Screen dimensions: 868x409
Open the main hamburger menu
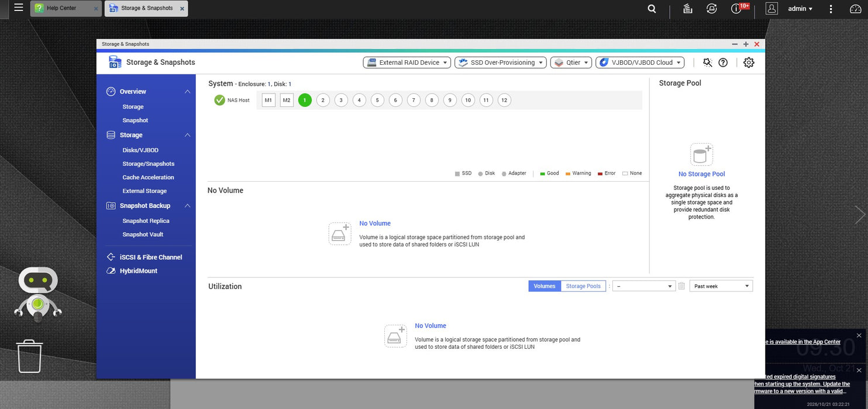(x=19, y=8)
